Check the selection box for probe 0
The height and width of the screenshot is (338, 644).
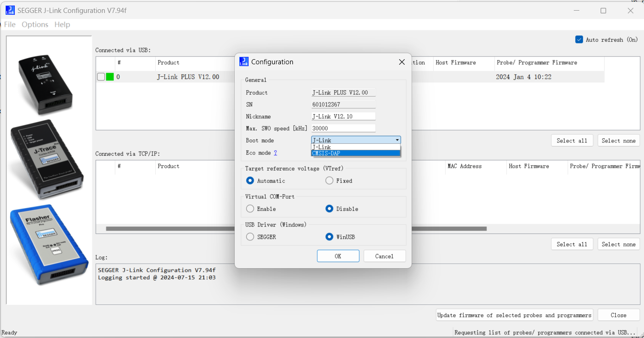coord(101,77)
